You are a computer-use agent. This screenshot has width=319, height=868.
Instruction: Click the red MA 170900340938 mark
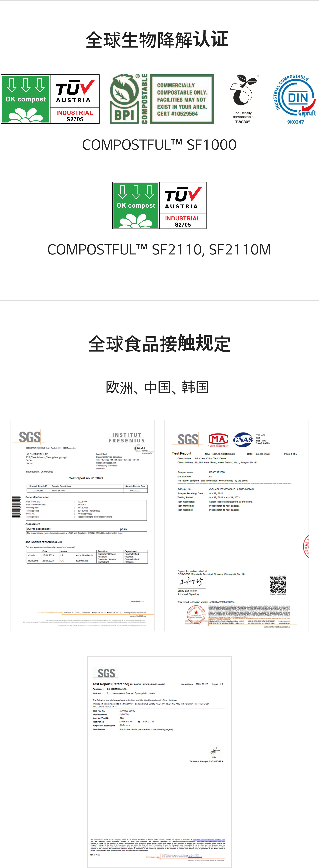point(218,440)
